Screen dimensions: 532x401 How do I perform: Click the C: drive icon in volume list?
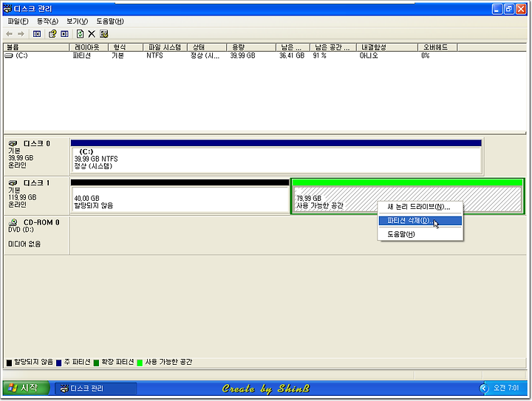[9, 55]
